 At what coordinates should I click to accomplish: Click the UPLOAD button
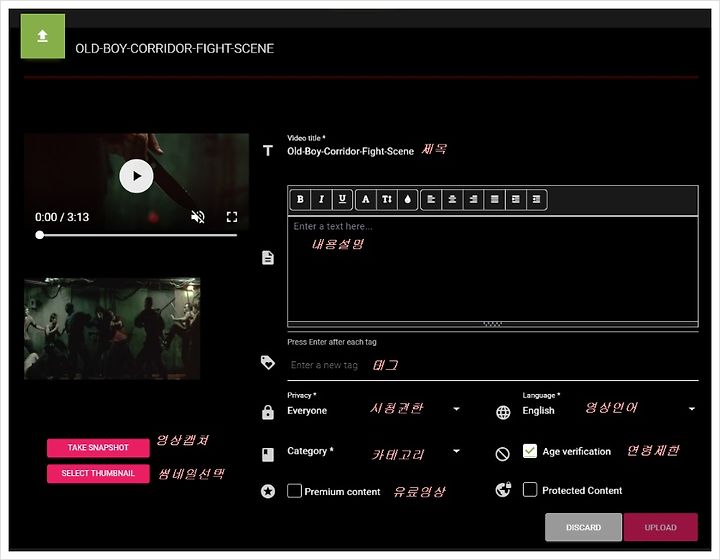pos(660,527)
